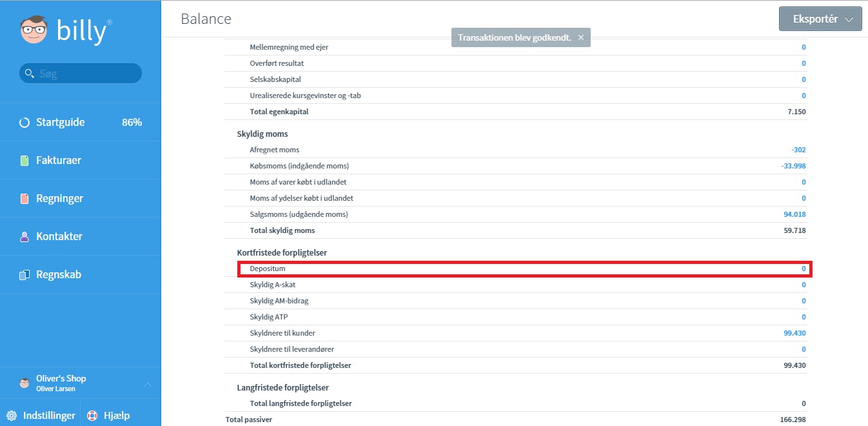The width and height of the screenshot is (868, 426).
Task: Click the Regnskab pages icon
Action: coord(25,274)
